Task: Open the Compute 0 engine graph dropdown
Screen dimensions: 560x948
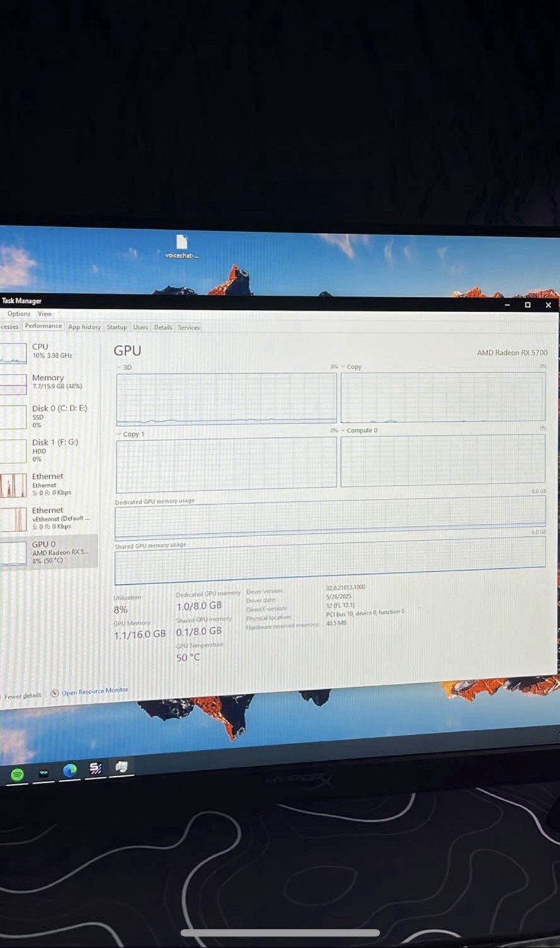Action: point(343,430)
